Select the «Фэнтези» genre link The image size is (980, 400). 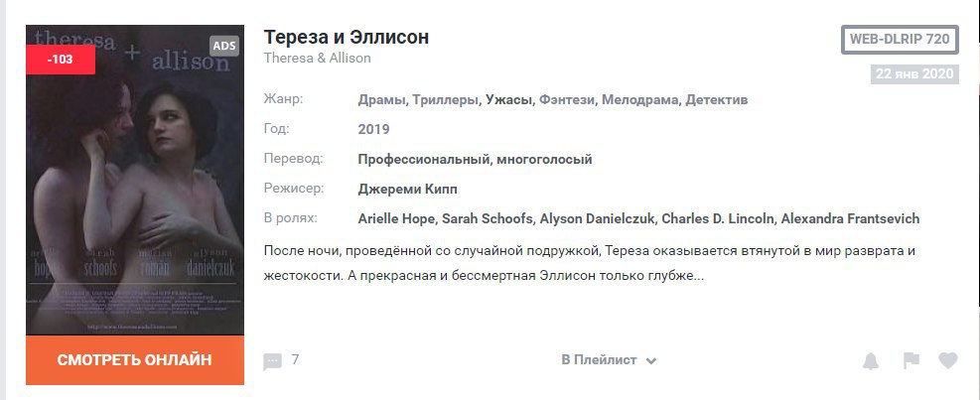tap(567, 100)
